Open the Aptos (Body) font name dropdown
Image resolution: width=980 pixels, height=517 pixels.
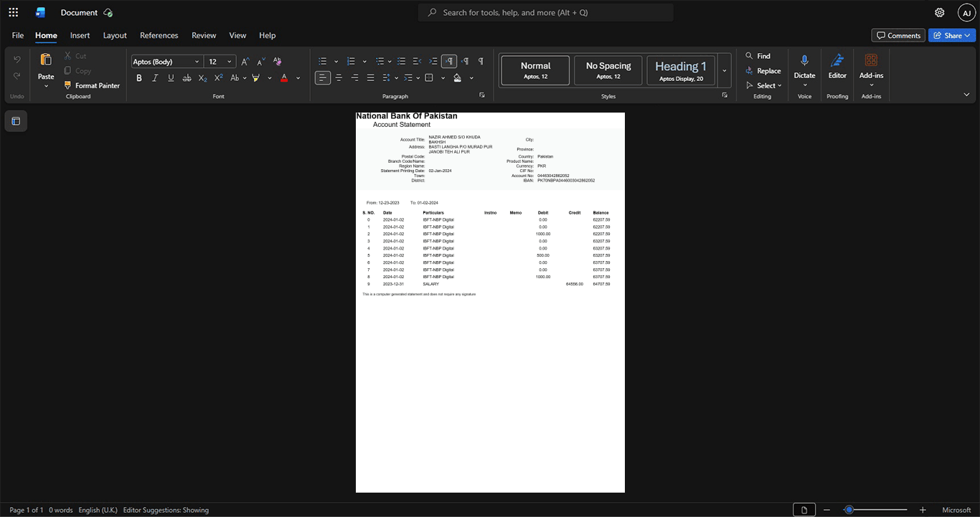(197, 62)
